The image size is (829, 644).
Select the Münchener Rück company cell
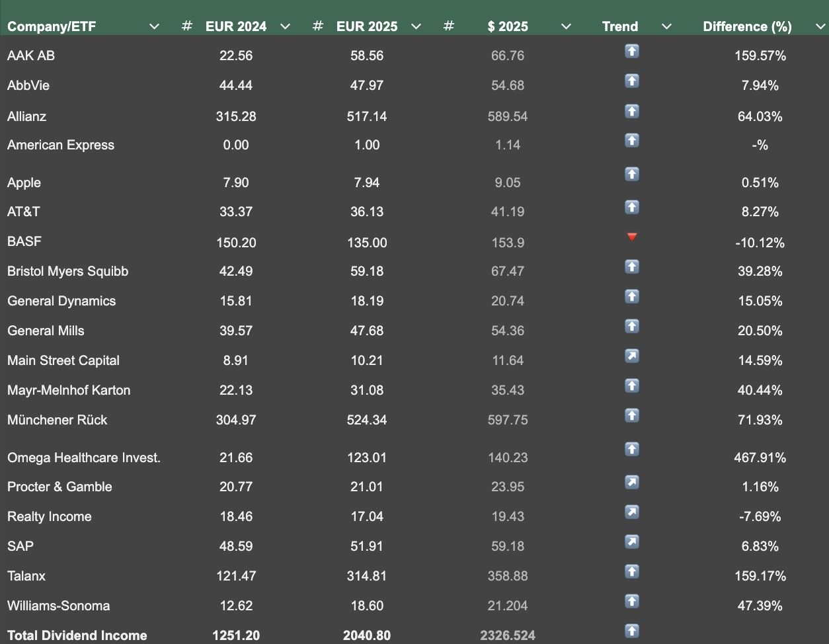coord(58,420)
